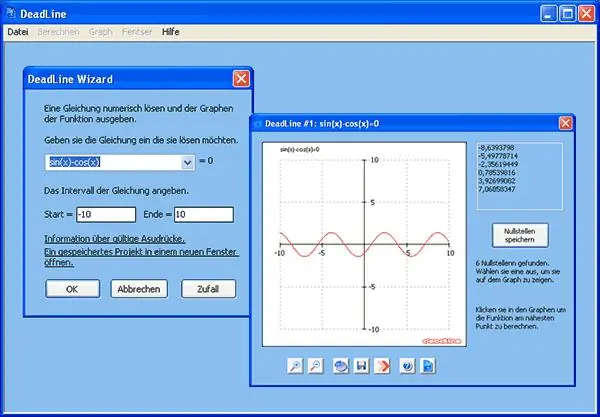Image resolution: width=600 pixels, height=417 pixels.
Task: Click the Abbrechen button
Action: pyautogui.click(x=139, y=289)
